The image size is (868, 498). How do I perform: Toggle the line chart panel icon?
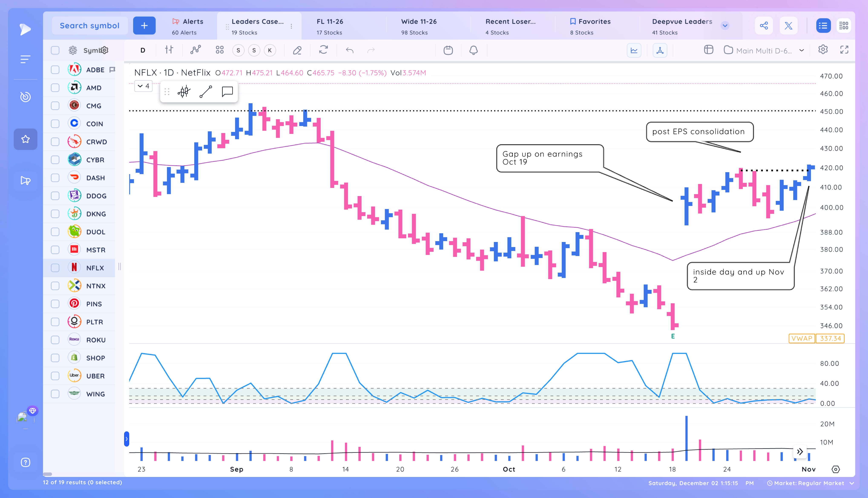pos(634,50)
